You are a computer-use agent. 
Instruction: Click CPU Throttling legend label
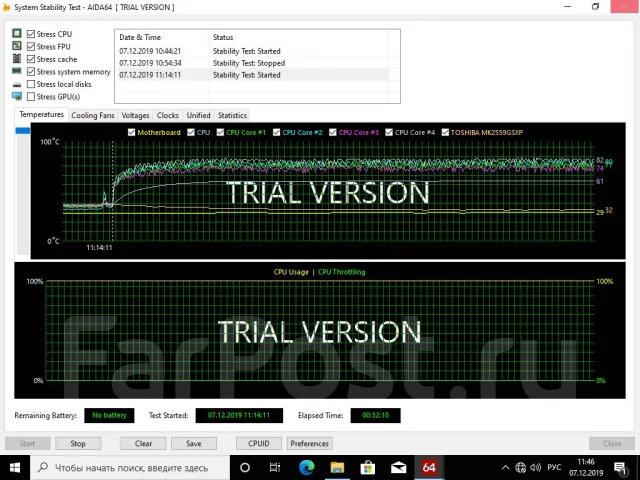[342, 272]
